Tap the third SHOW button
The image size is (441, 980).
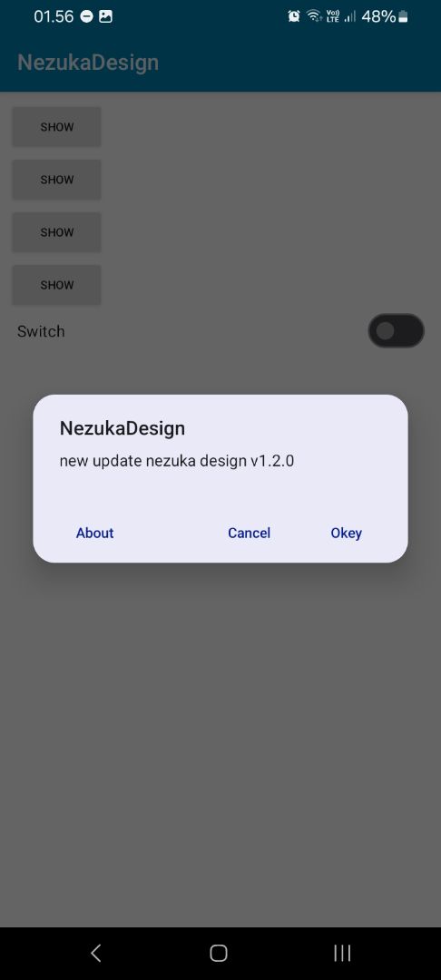(57, 232)
